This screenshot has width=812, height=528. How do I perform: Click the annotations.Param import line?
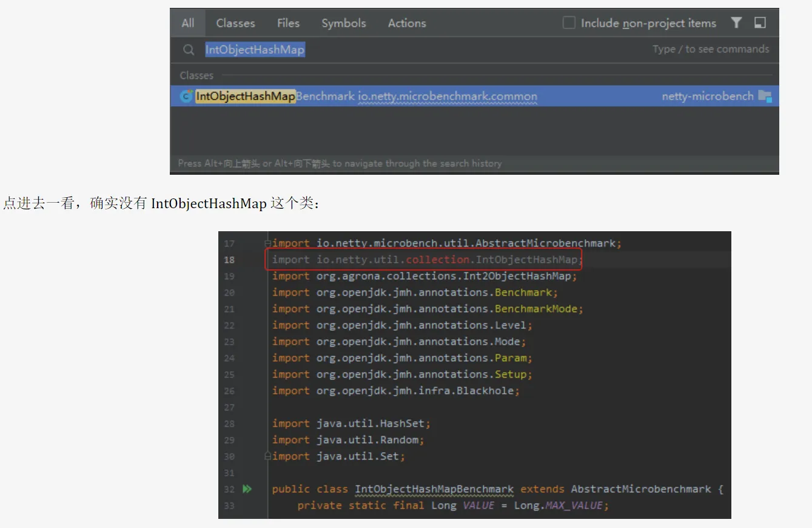tap(403, 358)
